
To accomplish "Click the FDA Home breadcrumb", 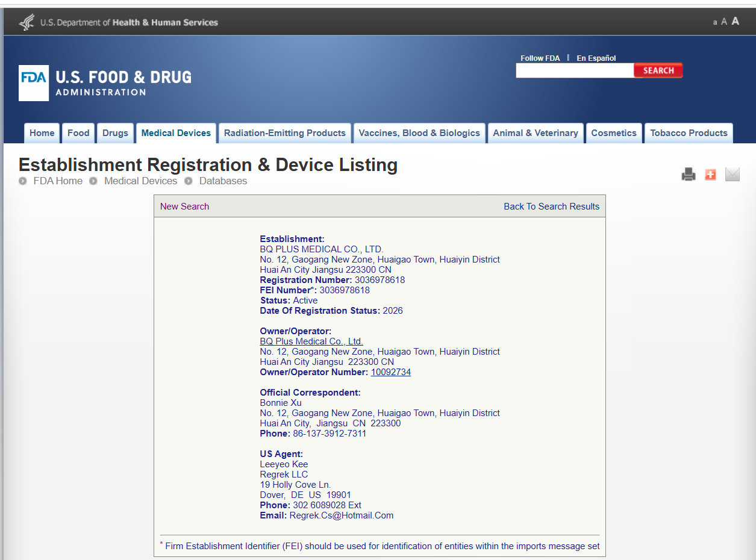I will click(58, 181).
